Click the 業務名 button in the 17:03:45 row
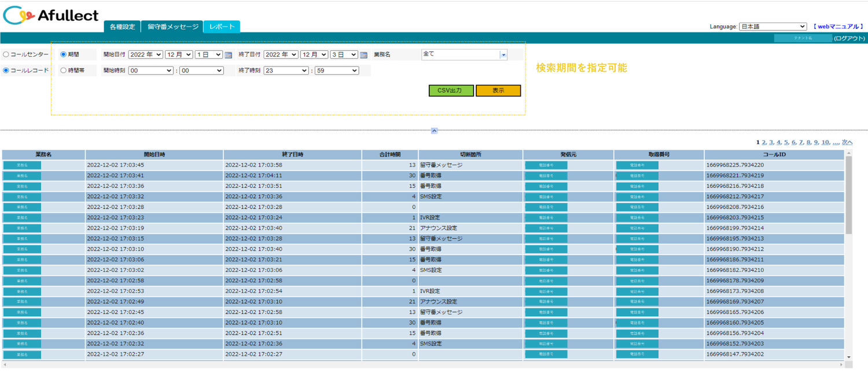Viewport: 868px width, 391px height. coord(22,165)
